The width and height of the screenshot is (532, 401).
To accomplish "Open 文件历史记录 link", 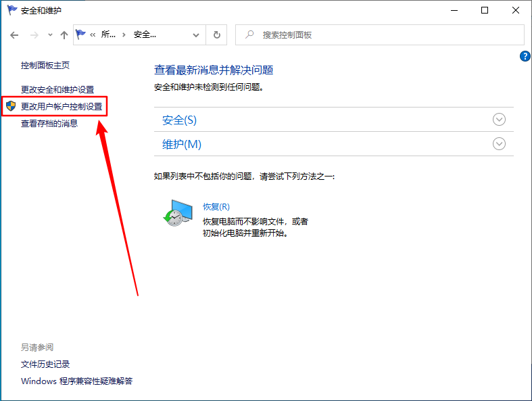I will pos(45,364).
